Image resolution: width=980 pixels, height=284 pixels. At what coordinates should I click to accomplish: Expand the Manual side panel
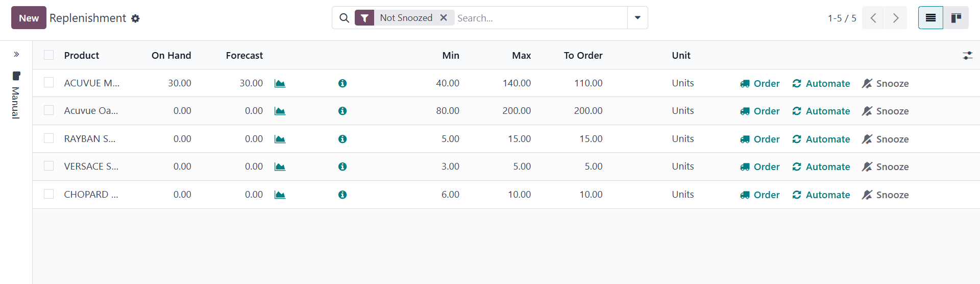[16, 54]
